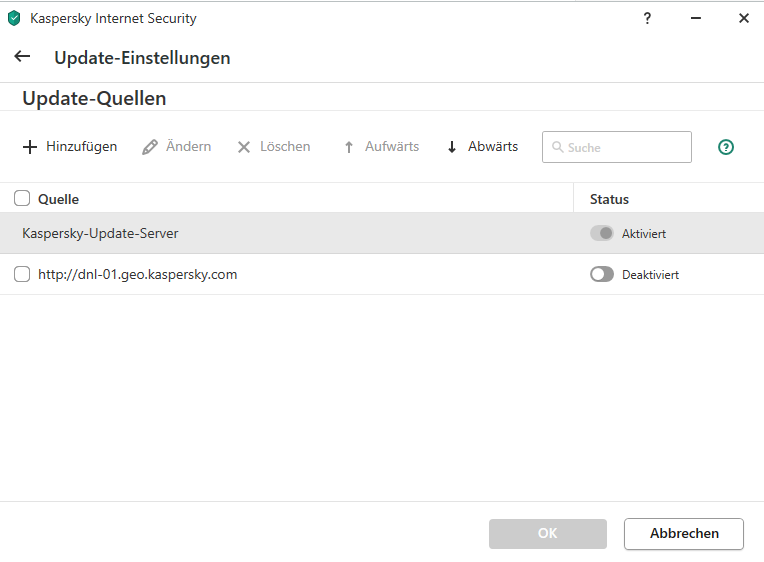
Task: Minimize the Kaspersky window
Action: (x=696, y=19)
